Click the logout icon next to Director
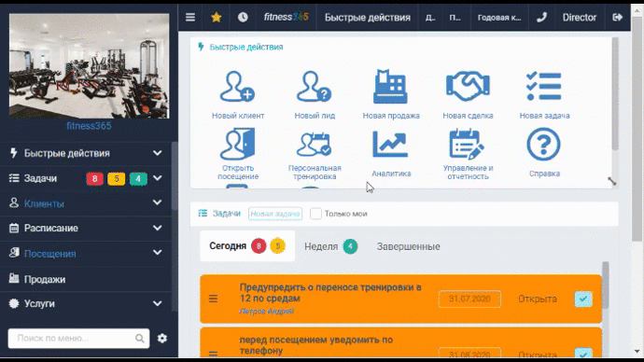The width and height of the screenshot is (644, 362). [617, 17]
